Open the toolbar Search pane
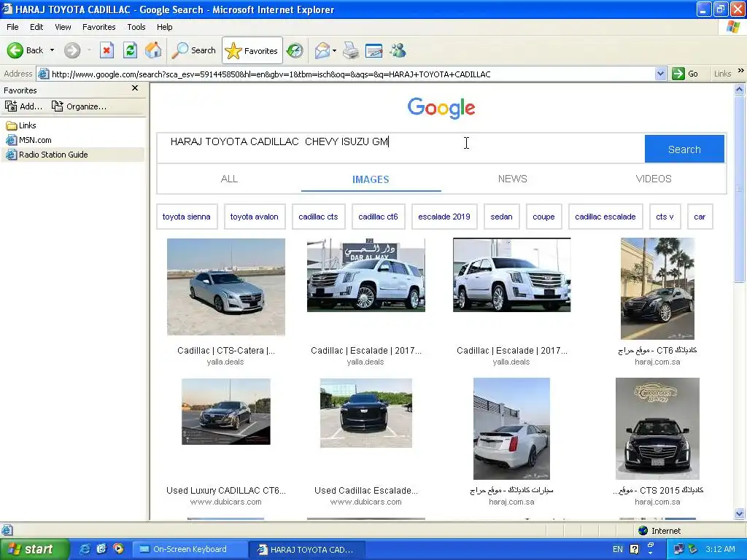Viewport: 747px width, 560px height. 193,50
